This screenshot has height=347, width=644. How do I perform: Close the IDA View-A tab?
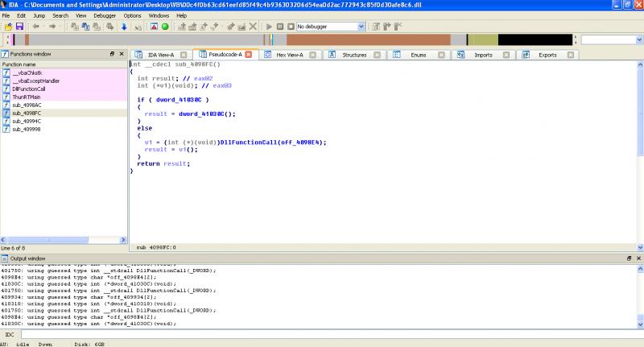[x=184, y=55]
